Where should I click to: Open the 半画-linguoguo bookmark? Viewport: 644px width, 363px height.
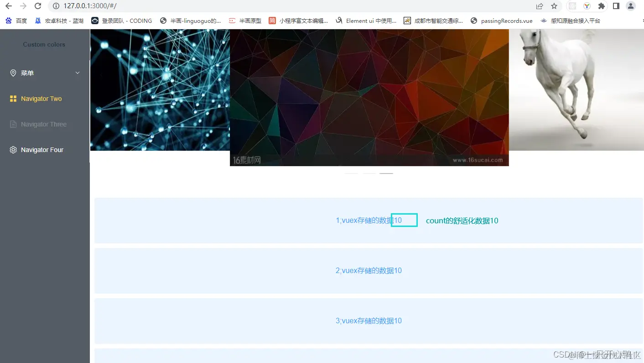190,21
